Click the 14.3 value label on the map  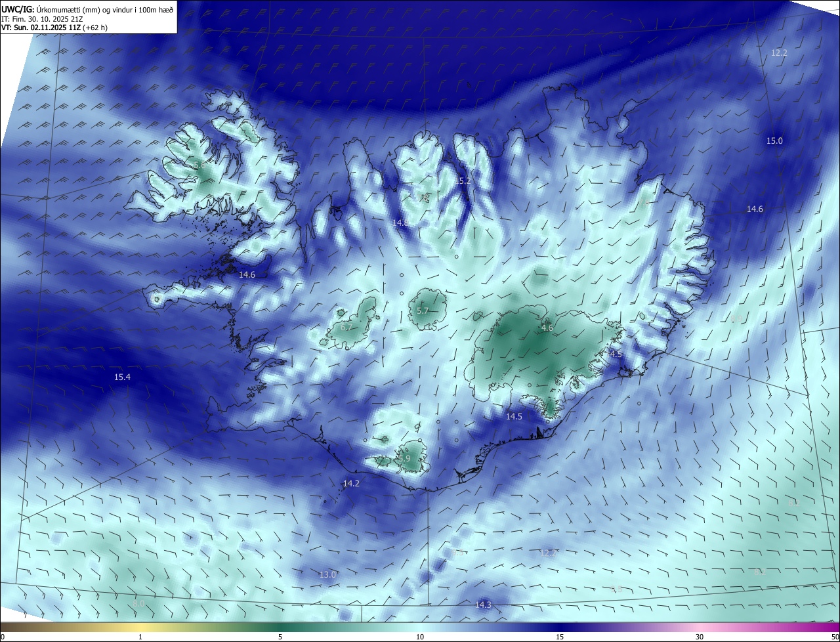(x=483, y=605)
